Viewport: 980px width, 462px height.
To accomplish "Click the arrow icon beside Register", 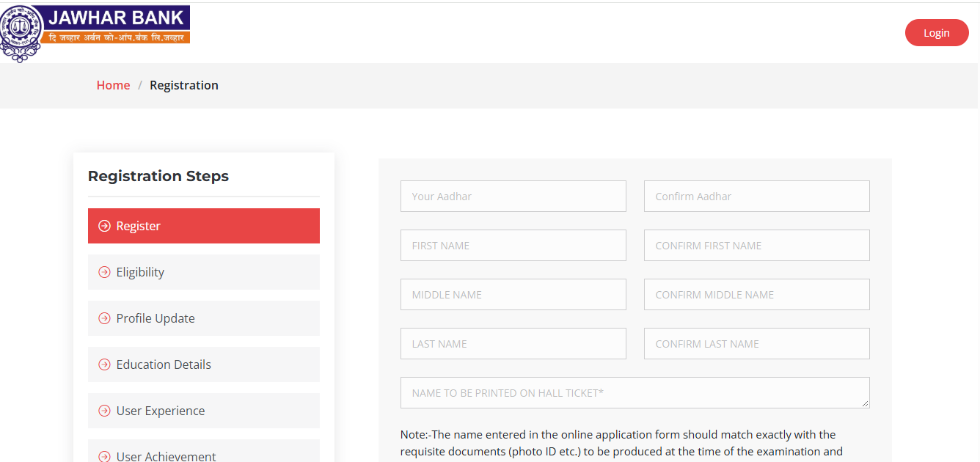I will [x=104, y=226].
